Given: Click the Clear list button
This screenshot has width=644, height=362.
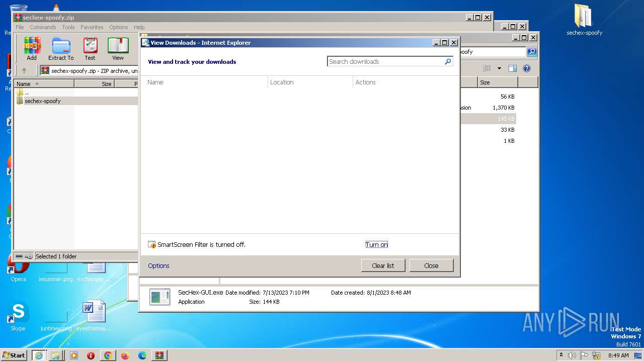Looking at the screenshot, I should [x=383, y=265].
